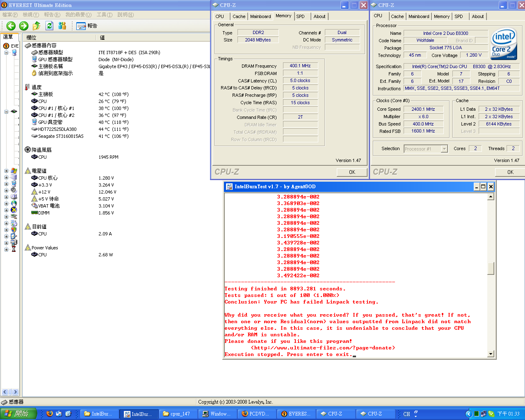The image size is (525, 420).
Task: Switch to SPD tab in Memory CPU-Z window
Action: point(301,16)
